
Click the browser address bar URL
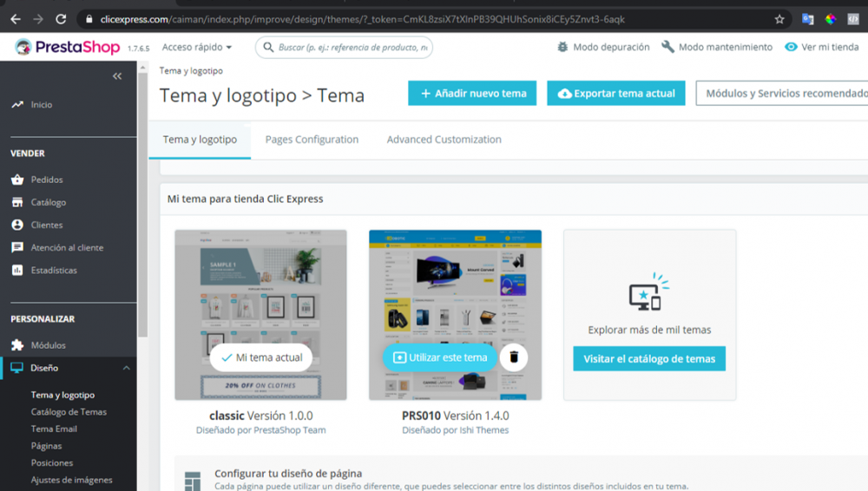363,19
